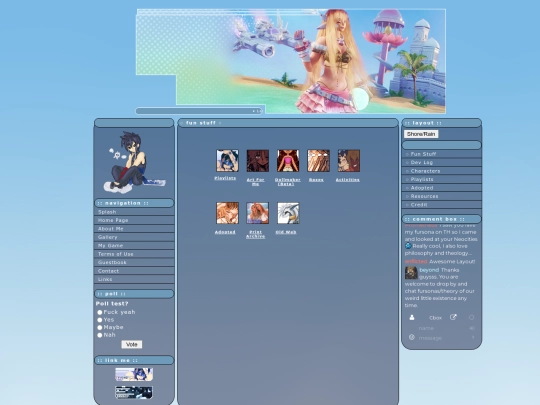The image size is (540, 405).
Task: Select the 'Nah' poll option
Action: [x=100, y=335]
